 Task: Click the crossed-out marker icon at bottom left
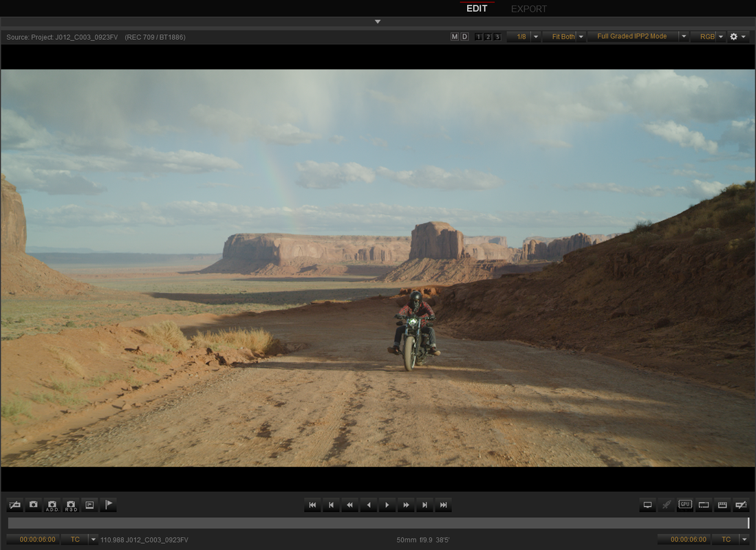pyautogui.click(x=14, y=505)
